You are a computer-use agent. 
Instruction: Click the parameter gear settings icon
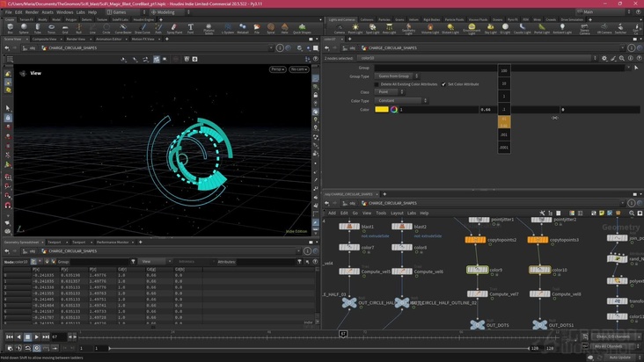click(605, 58)
